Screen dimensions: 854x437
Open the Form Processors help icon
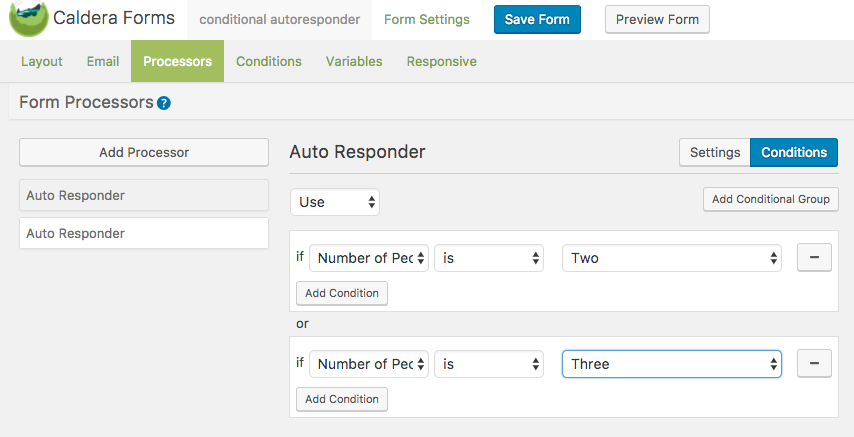click(164, 103)
